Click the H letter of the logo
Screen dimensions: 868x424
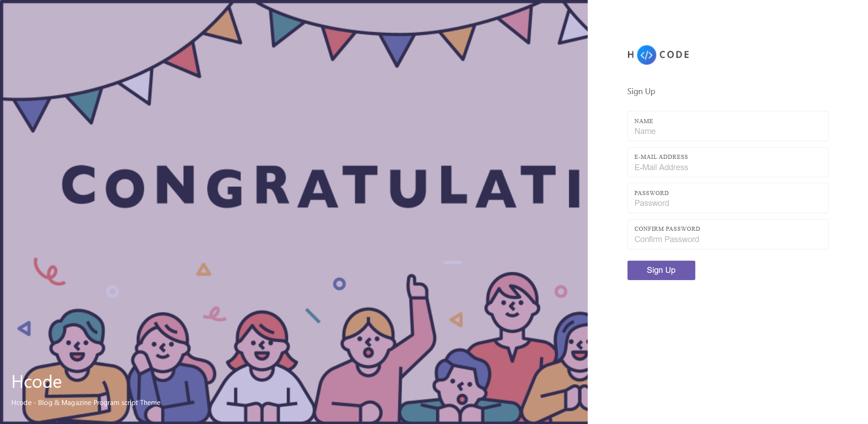(x=631, y=55)
